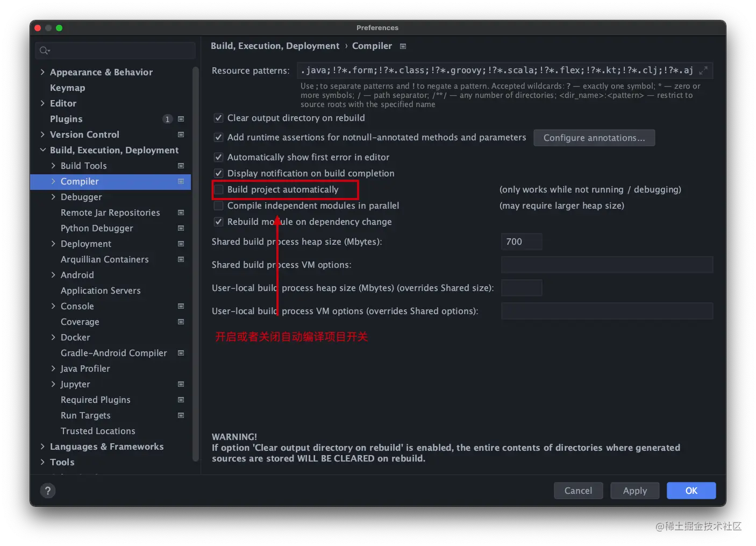
Task: Click the project-level icon beside Run Targets
Action: tap(181, 415)
